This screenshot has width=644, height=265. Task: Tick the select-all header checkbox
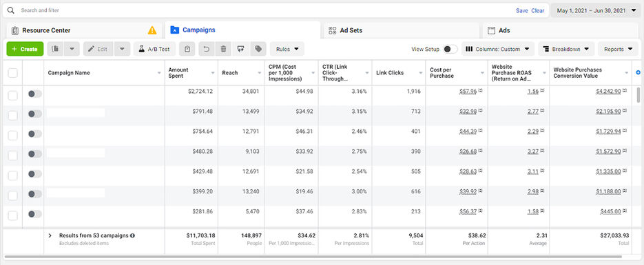pos(12,73)
